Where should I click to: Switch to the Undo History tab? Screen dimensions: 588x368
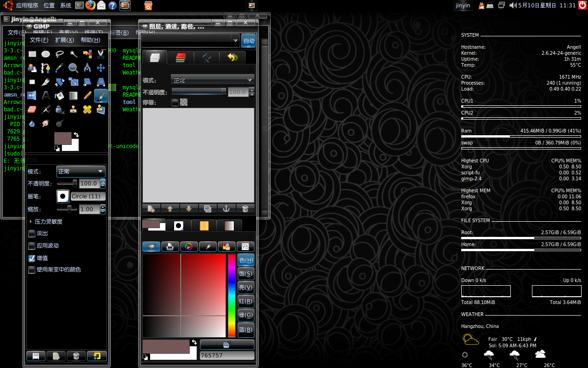pos(232,57)
